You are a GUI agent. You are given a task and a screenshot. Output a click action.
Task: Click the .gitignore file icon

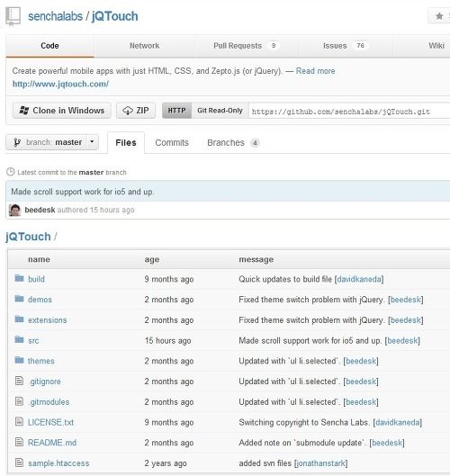coord(19,381)
